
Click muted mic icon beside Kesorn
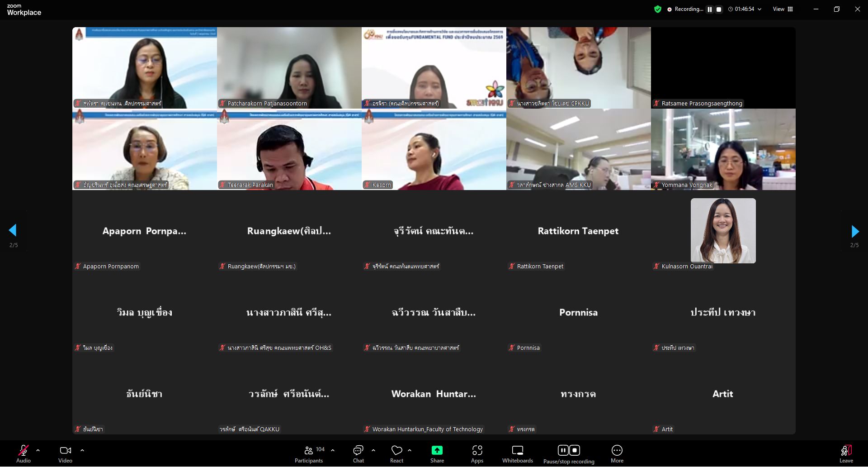pyautogui.click(x=367, y=185)
